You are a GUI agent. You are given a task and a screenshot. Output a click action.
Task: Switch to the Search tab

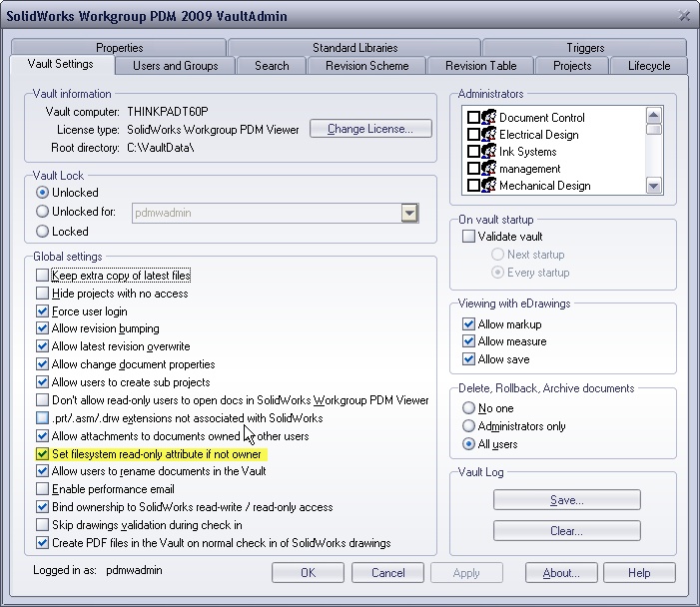[x=272, y=66]
